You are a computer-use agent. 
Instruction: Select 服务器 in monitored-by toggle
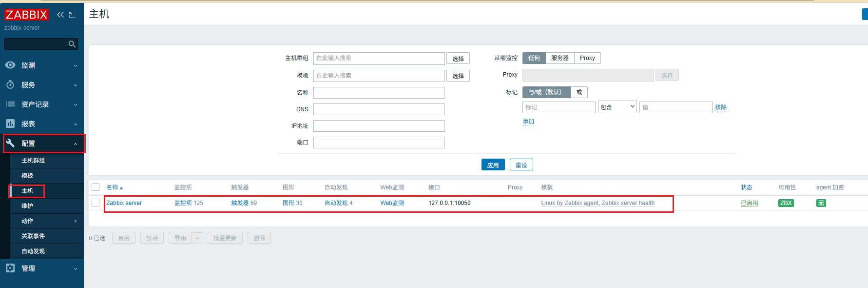click(560, 58)
